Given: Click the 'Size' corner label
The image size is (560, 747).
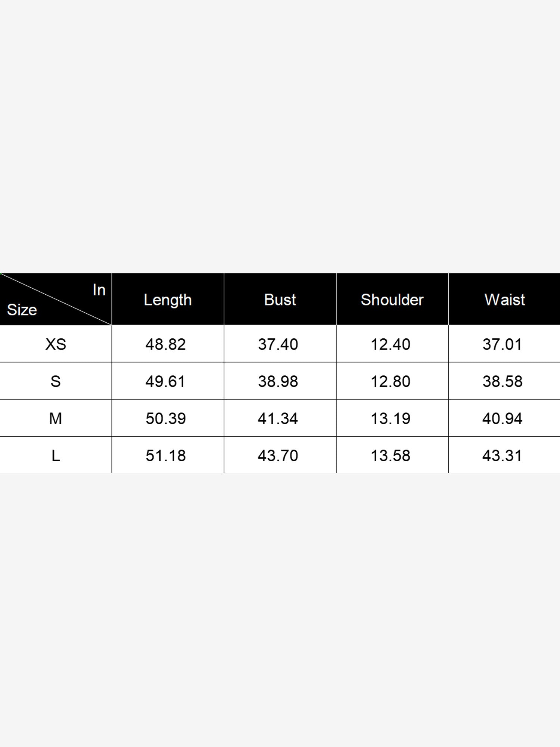Looking at the screenshot, I should coord(22,310).
